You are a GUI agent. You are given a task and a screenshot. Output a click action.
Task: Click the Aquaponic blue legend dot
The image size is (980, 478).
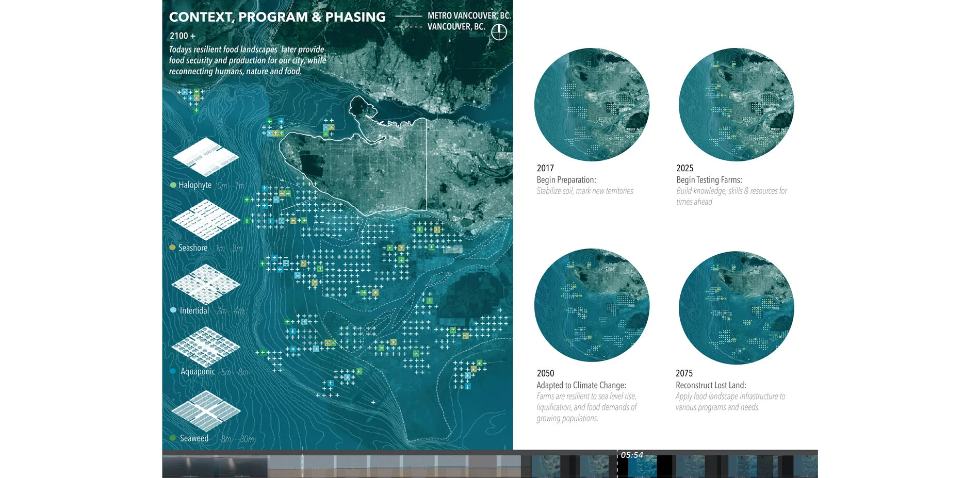click(x=173, y=371)
